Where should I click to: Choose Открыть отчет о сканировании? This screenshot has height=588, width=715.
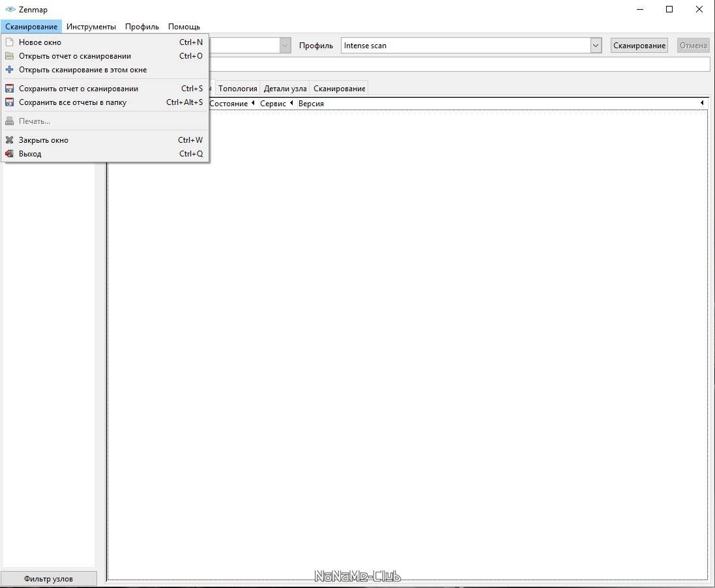[105, 56]
